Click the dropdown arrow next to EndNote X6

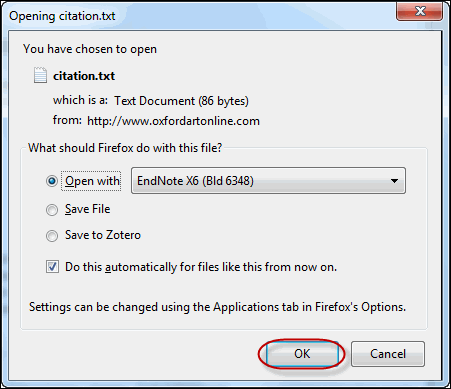[394, 181]
